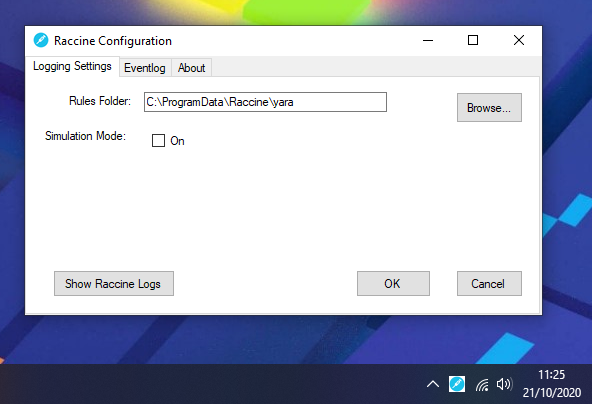Switch to the Eventlog tab
The width and height of the screenshot is (592, 404).
(145, 68)
